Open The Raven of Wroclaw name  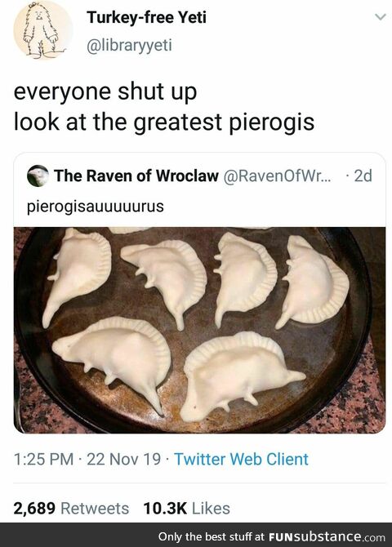coord(136,176)
